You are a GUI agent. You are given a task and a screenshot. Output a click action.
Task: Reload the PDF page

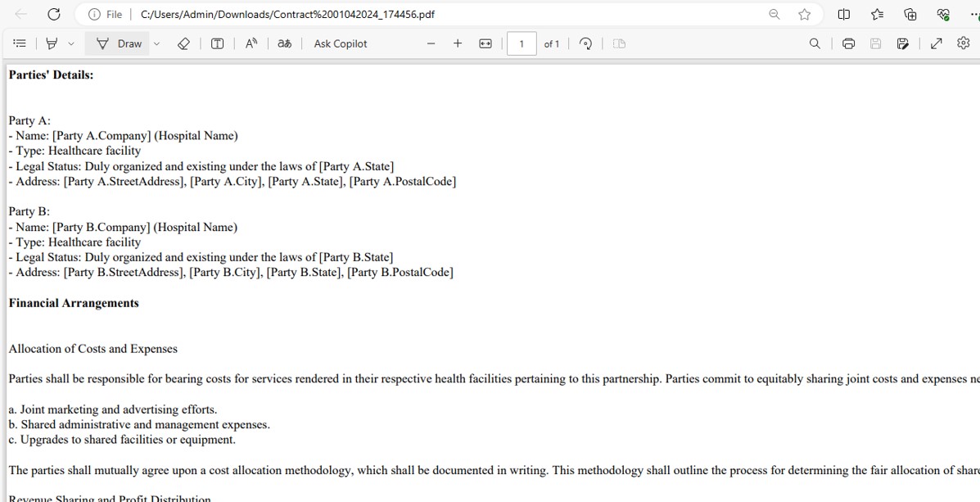pos(54,14)
